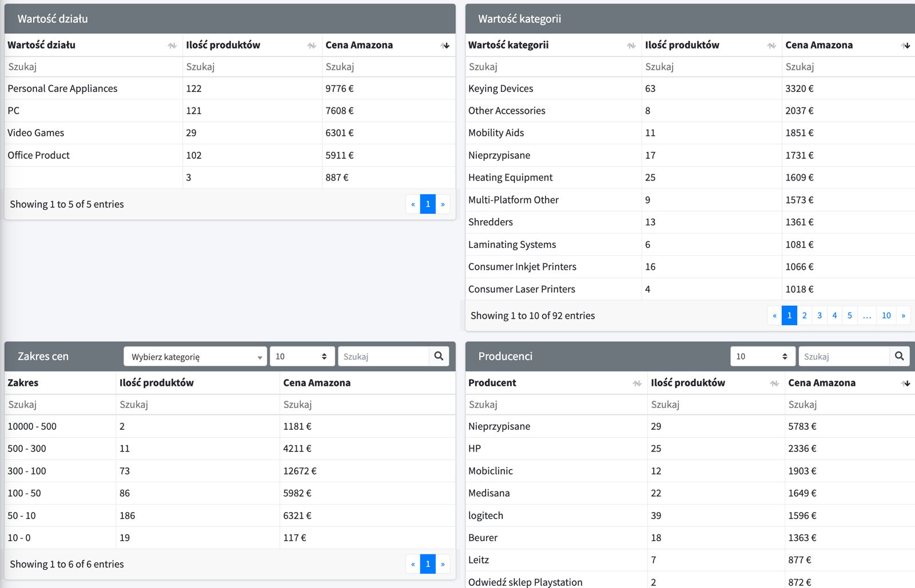
Task: Select the Mobility Aids category cell
Action: (x=553, y=133)
